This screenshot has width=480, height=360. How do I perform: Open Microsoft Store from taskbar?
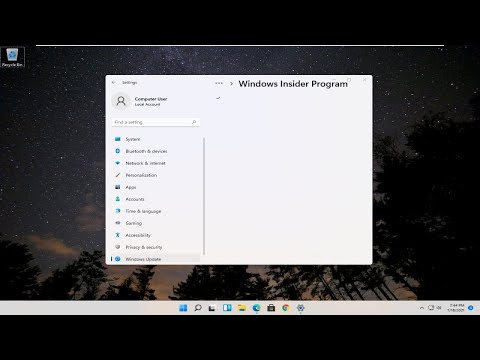tap(271, 308)
